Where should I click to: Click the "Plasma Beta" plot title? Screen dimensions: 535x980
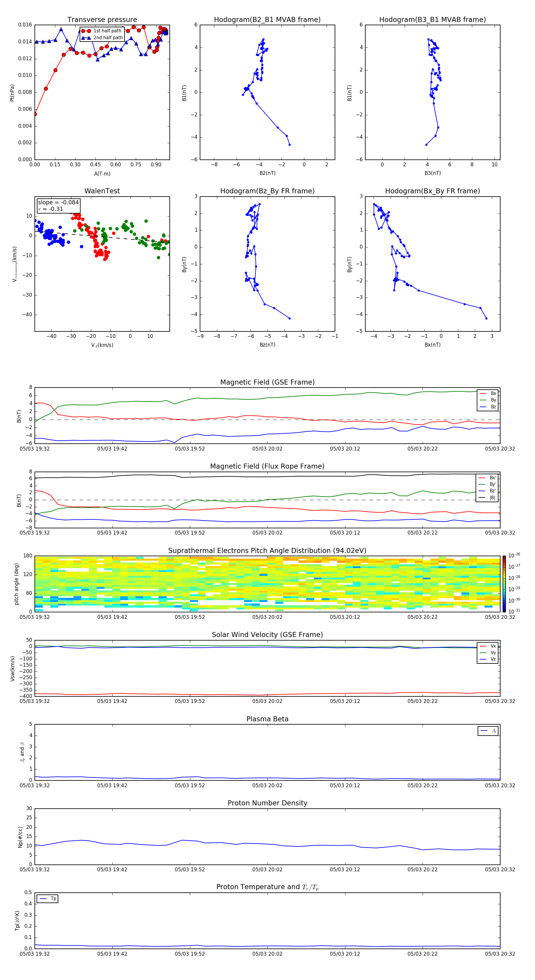click(x=267, y=719)
